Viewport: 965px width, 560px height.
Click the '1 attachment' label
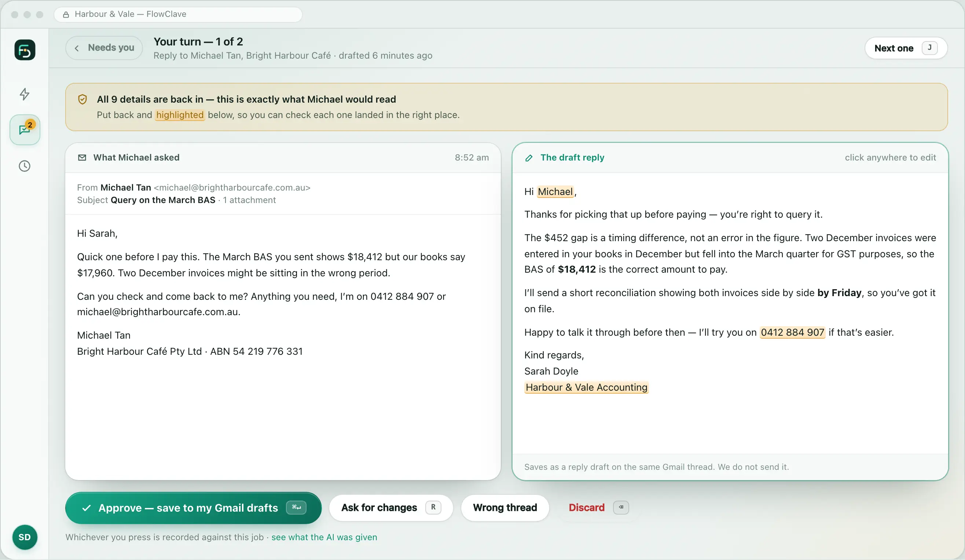point(249,200)
